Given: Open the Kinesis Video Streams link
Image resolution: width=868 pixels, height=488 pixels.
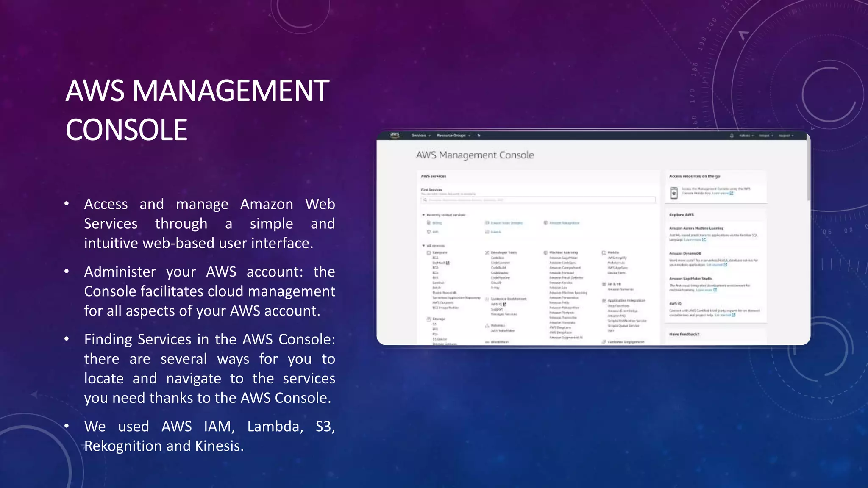Looking at the screenshot, I should [506, 223].
